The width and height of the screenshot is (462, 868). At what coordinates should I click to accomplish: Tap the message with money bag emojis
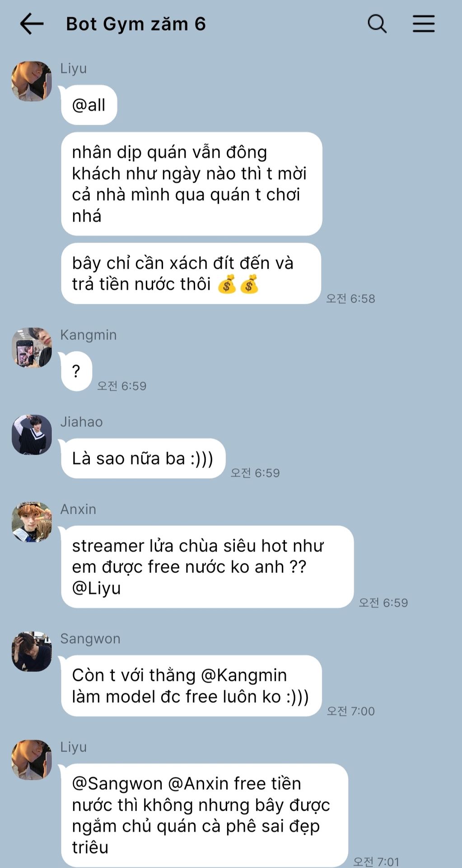point(191,274)
